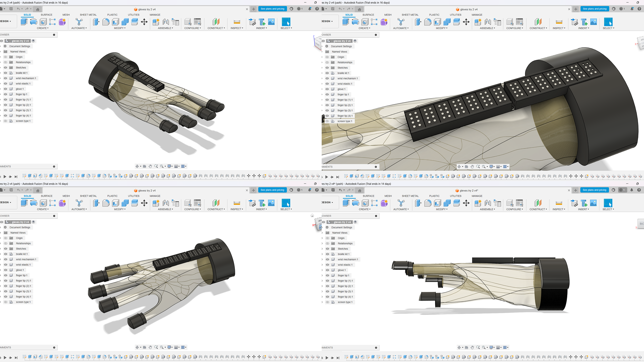Open the MESH tab in the side-view window
Image resolution: width=644 pixels, height=362 pixels.
click(388, 196)
